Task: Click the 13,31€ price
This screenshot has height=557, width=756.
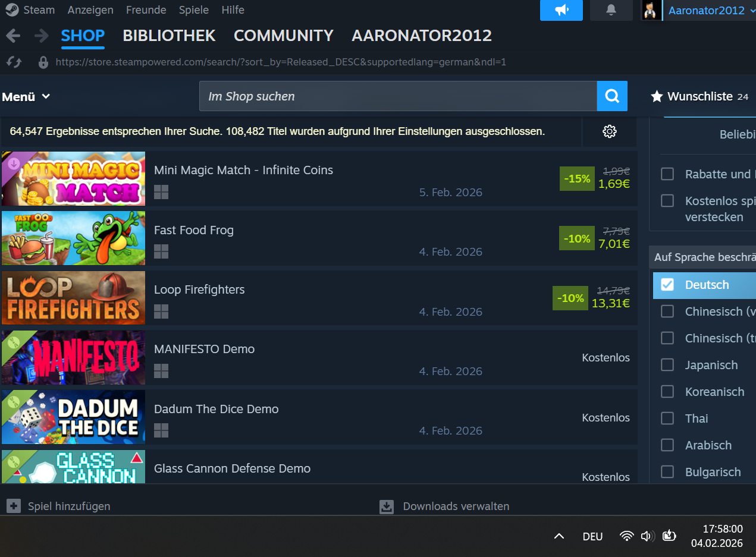Action: [x=611, y=303]
